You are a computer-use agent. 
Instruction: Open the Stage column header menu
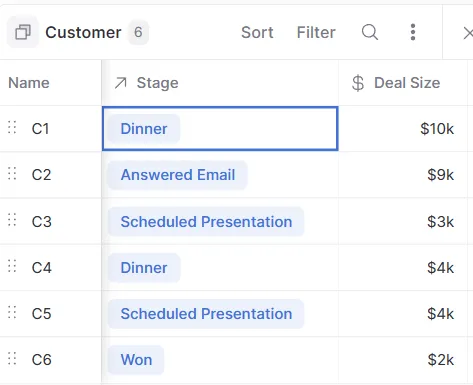pyautogui.click(x=220, y=83)
